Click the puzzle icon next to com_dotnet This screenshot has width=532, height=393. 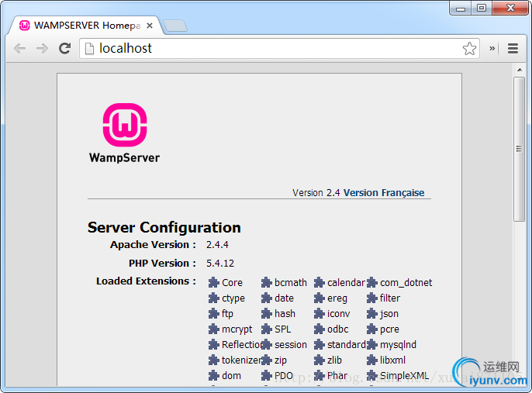point(372,282)
